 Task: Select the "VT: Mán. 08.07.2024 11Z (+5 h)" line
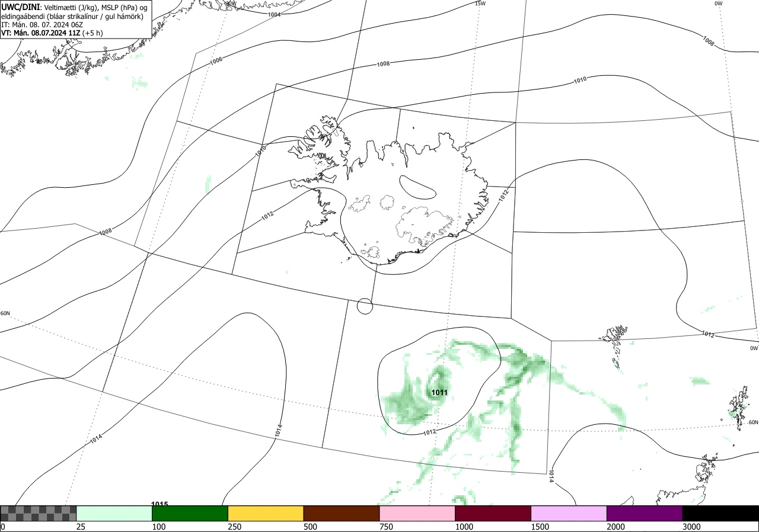52,33
